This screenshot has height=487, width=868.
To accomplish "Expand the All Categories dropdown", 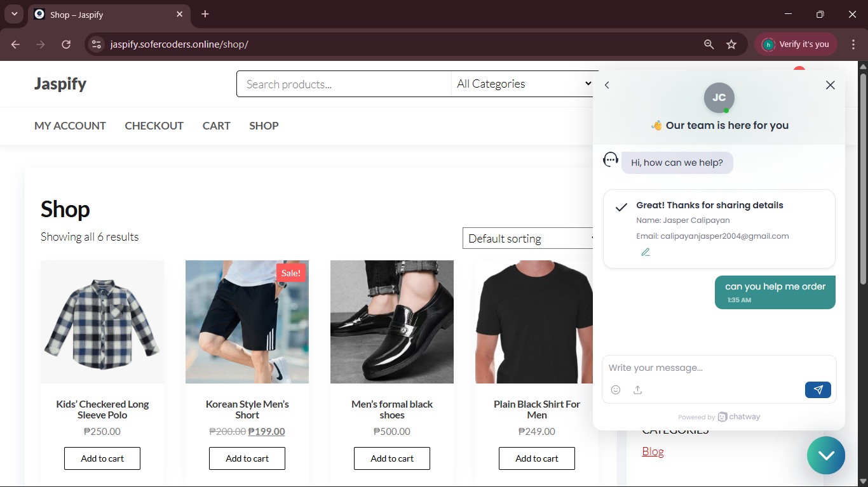I will (524, 84).
